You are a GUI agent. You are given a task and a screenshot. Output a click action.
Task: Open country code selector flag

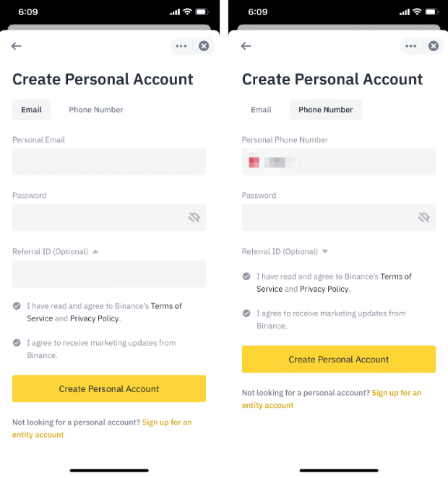click(x=254, y=162)
